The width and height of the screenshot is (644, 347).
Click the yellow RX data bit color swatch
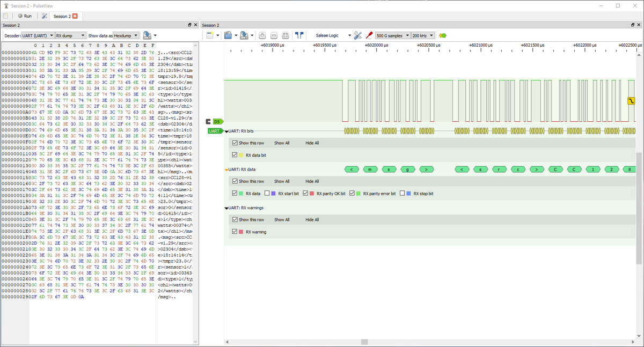tap(241, 155)
